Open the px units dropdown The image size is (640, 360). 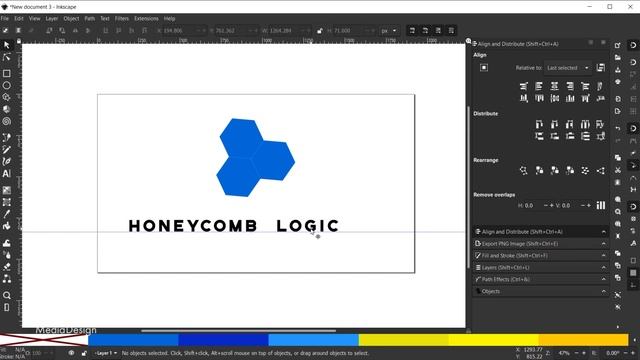coord(389,31)
